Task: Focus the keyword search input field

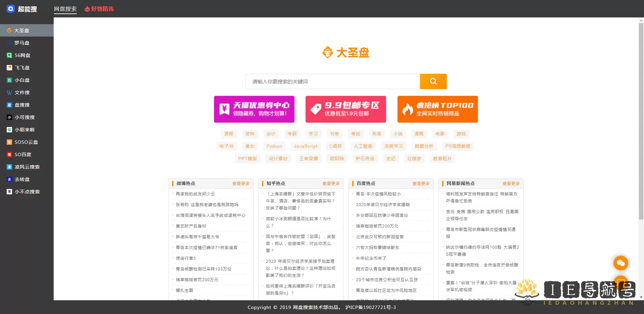Action: [333, 81]
